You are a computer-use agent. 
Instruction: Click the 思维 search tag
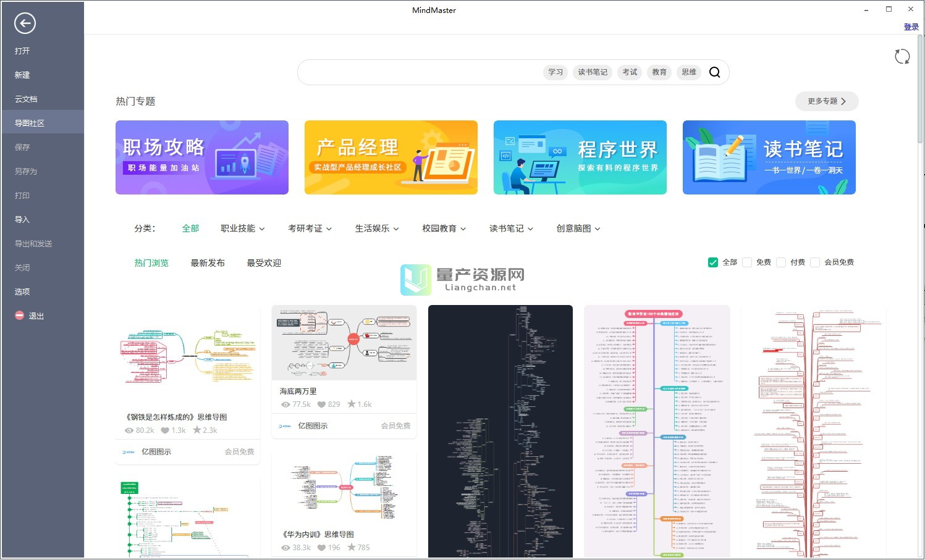click(x=689, y=72)
